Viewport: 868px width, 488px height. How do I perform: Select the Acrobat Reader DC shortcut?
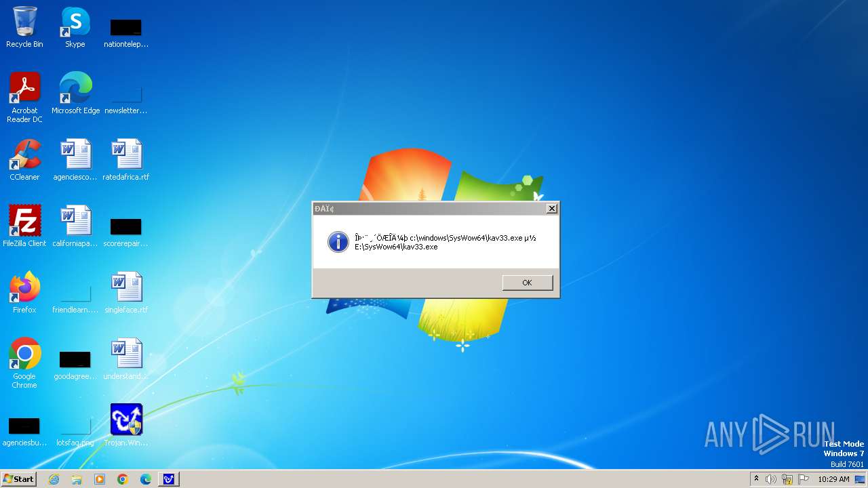coord(24,98)
